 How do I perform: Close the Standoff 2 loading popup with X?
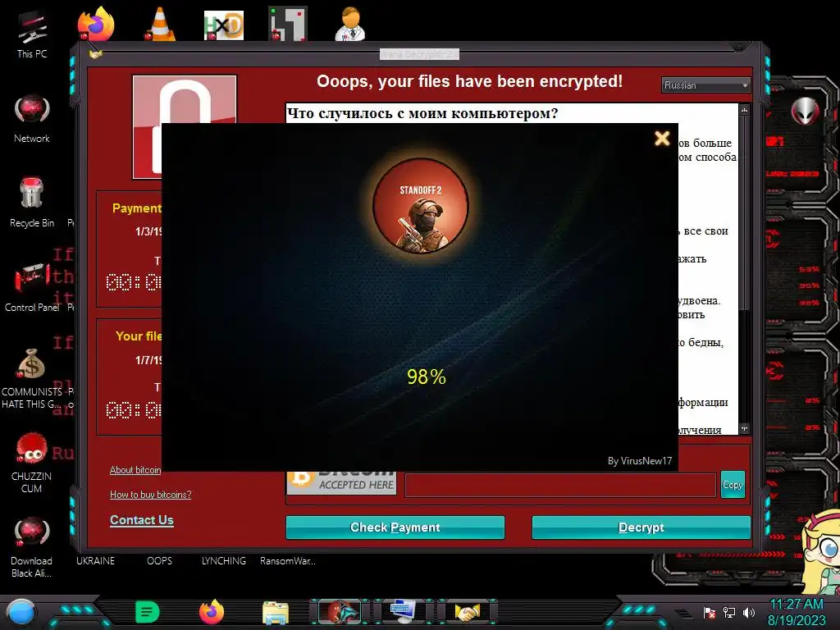662,138
